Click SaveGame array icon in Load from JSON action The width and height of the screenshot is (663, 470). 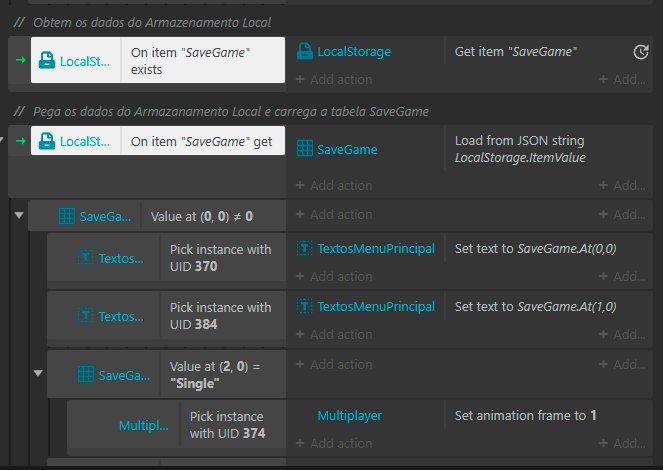[x=304, y=149]
